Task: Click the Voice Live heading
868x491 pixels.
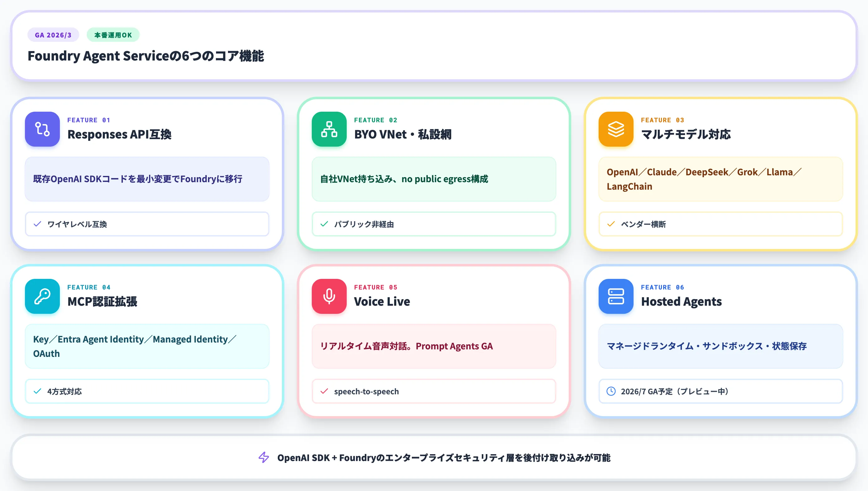Action: pyautogui.click(x=382, y=301)
